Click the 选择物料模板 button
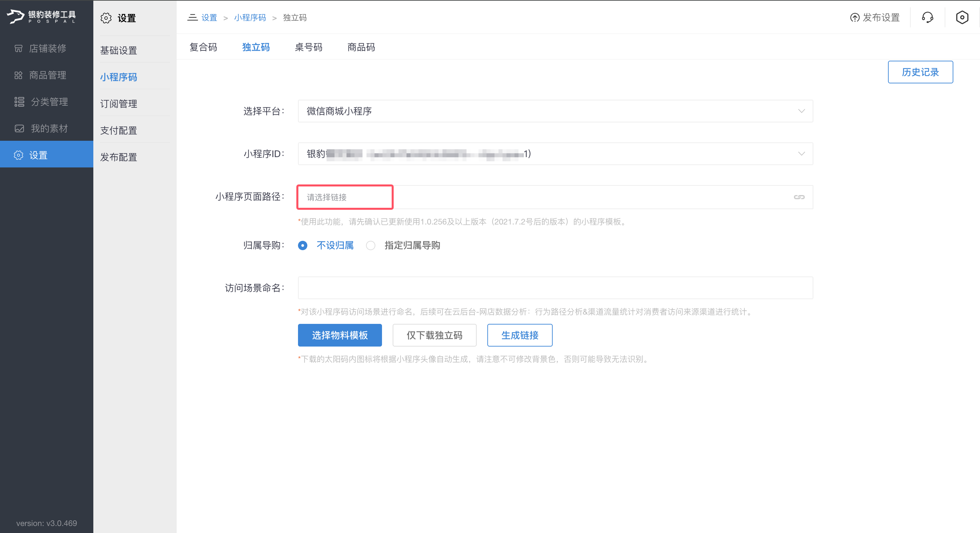 pyautogui.click(x=340, y=335)
